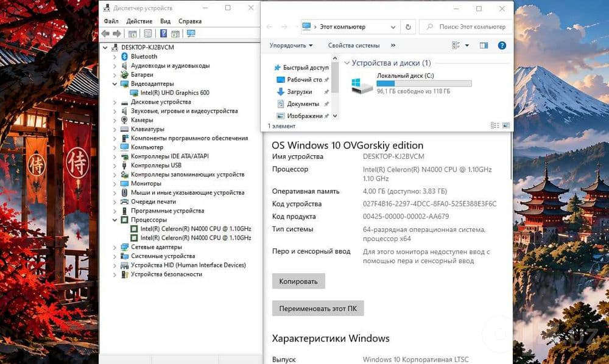This screenshot has height=364, width=609.
Task: Select the Компьютер tree row
Action: point(142,147)
